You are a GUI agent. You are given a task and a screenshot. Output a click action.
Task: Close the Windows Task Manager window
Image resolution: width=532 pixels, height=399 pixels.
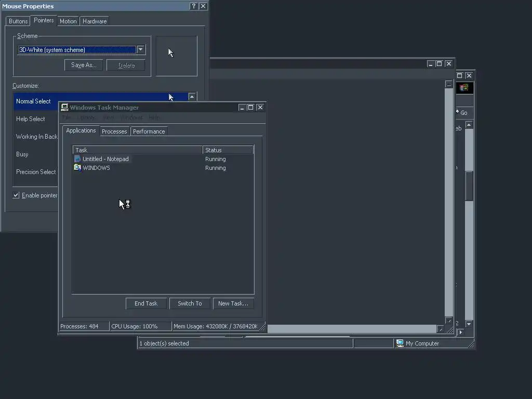(x=260, y=108)
